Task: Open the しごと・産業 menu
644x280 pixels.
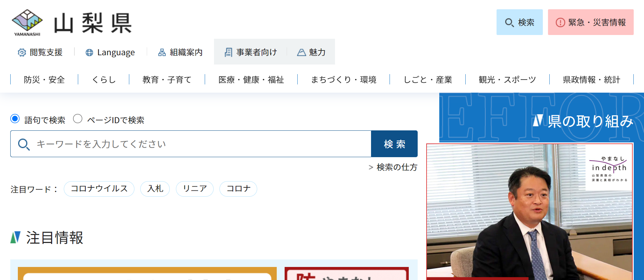Action: pyautogui.click(x=428, y=80)
